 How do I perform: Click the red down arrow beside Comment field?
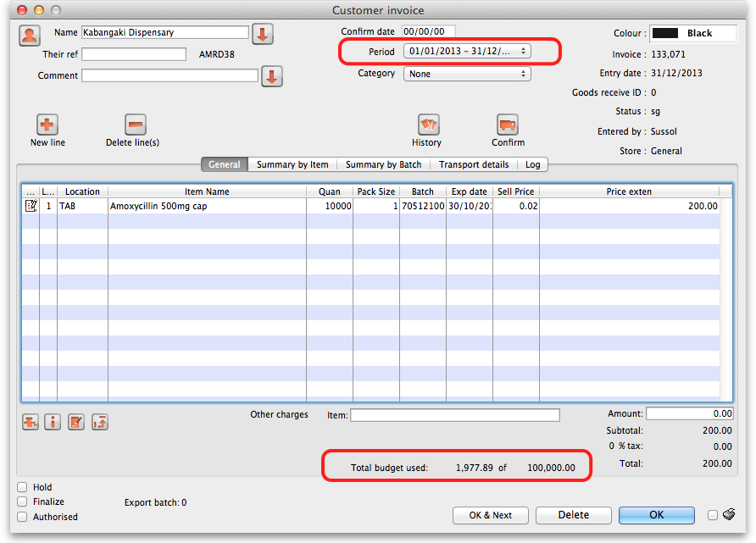(271, 76)
